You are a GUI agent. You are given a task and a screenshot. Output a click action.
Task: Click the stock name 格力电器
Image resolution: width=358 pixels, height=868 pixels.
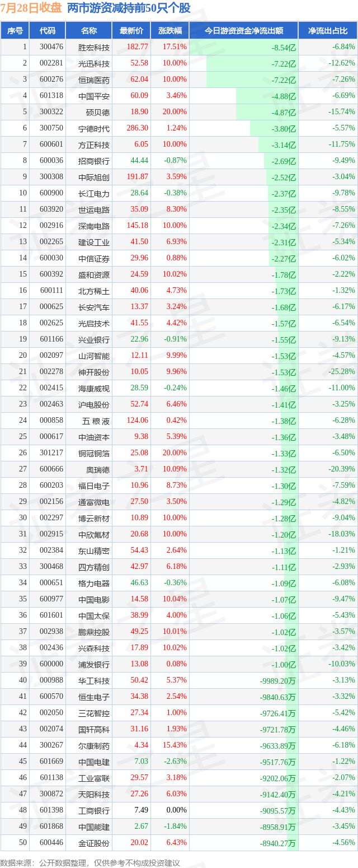tap(94, 583)
